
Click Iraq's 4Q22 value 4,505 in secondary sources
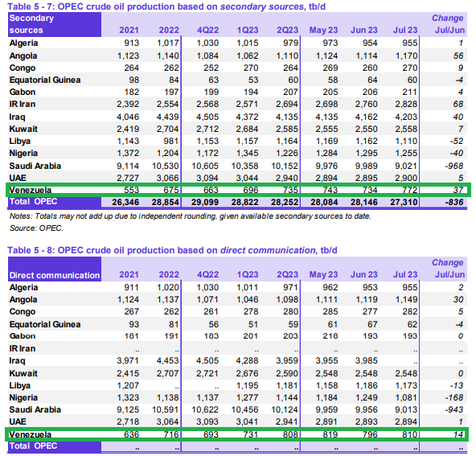[207, 117]
